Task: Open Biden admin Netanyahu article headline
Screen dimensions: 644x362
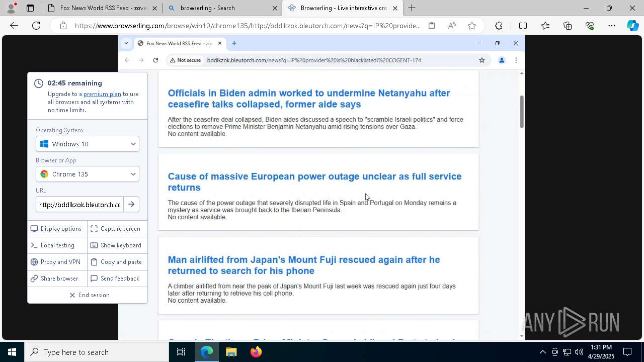Action: pos(309,99)
